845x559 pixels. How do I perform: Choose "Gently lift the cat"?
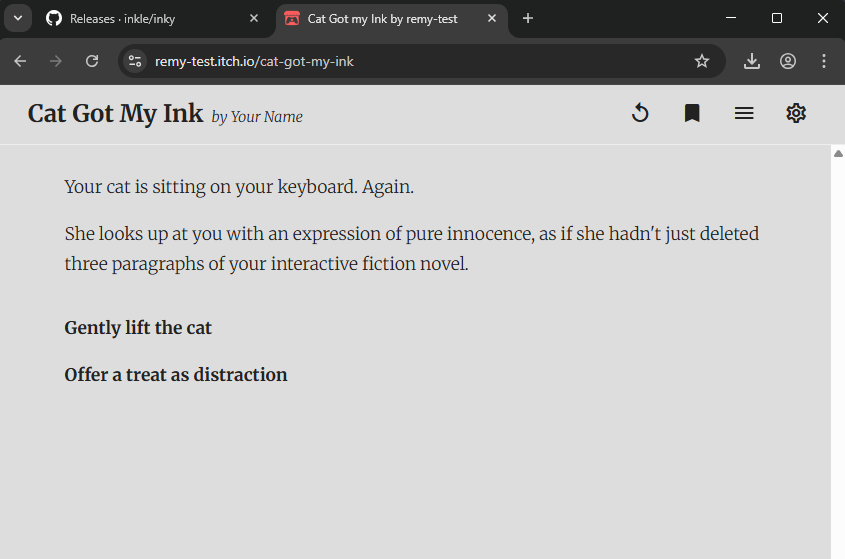138,328
